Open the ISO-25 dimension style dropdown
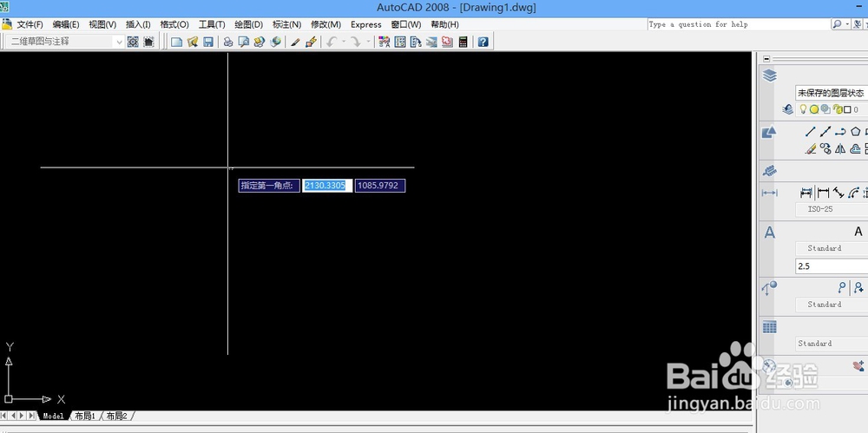The width and height of the screenshot is (868, 433). (x=832, y=209)
